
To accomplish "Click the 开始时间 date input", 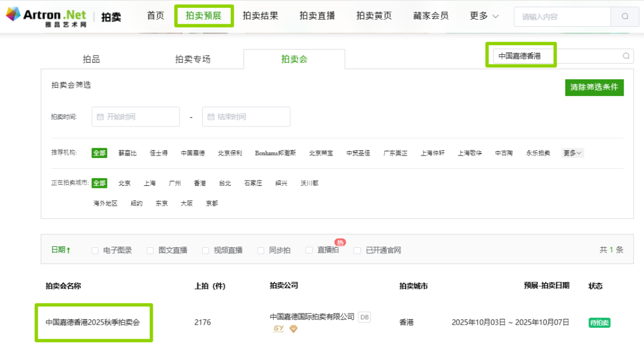I will [x=136, y=117].
